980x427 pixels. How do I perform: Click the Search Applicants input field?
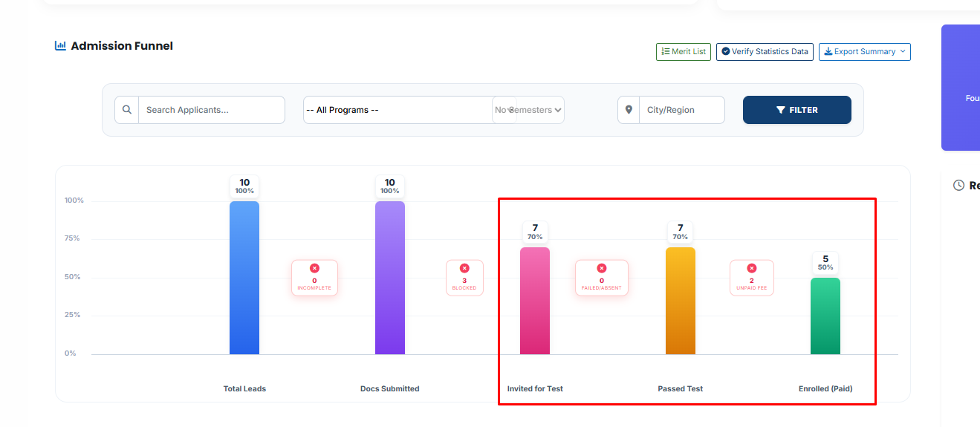(x=212, y=110)
